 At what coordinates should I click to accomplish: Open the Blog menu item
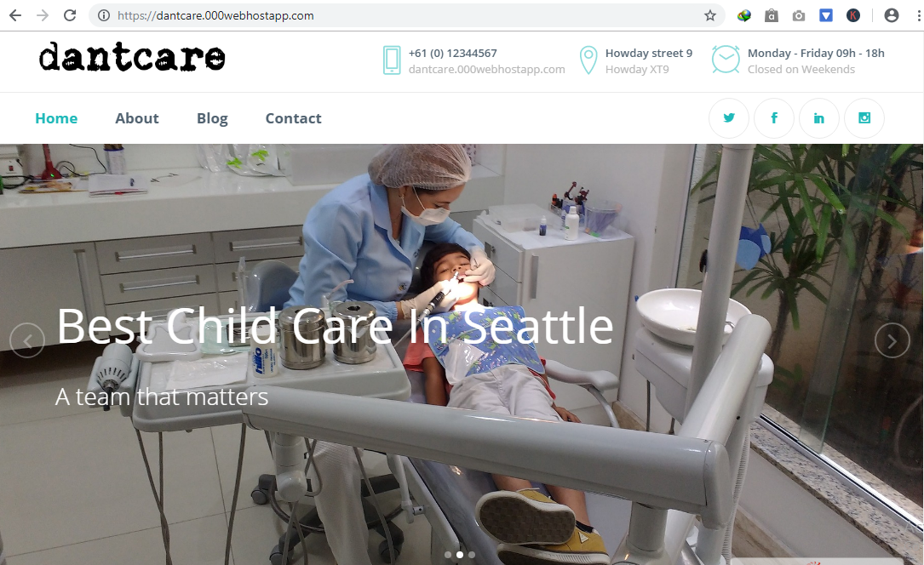point(212,118)
